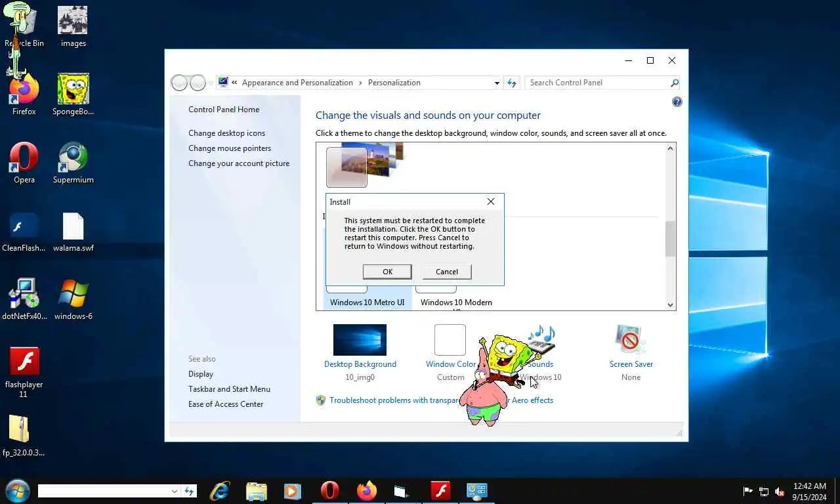Select the CleanFlash desktop icon

pos(24,232)
